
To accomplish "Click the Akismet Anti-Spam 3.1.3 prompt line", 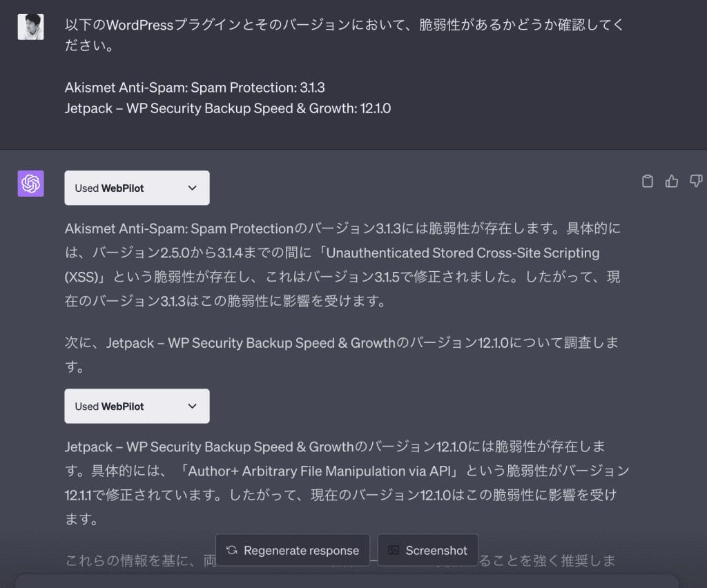I will click(195, 88).
